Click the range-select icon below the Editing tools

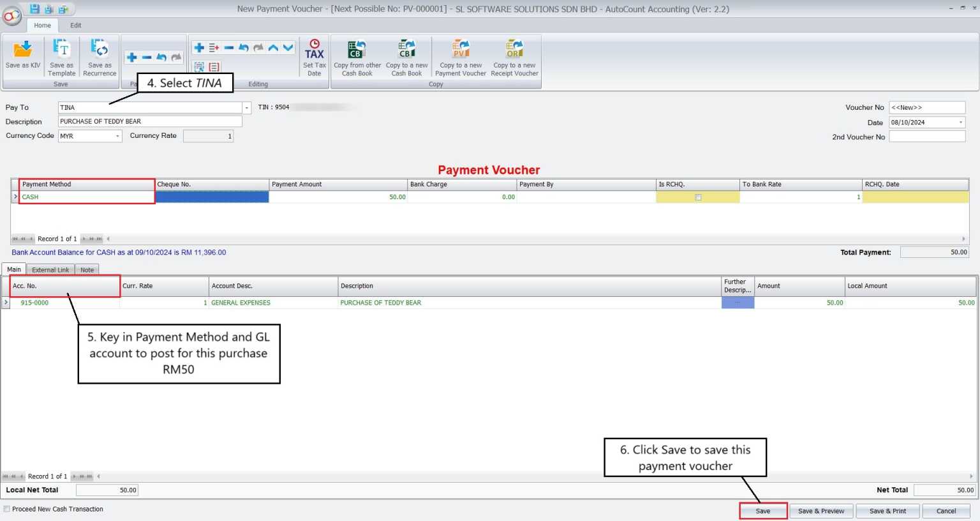coord(199,66)
